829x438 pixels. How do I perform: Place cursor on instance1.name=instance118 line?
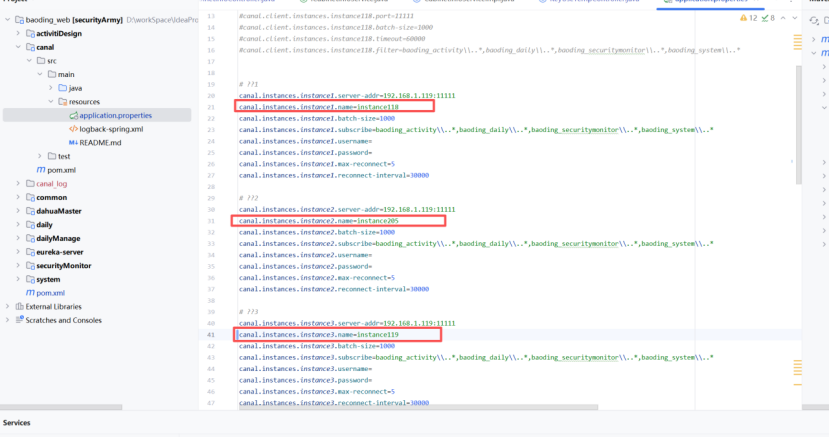318,107
